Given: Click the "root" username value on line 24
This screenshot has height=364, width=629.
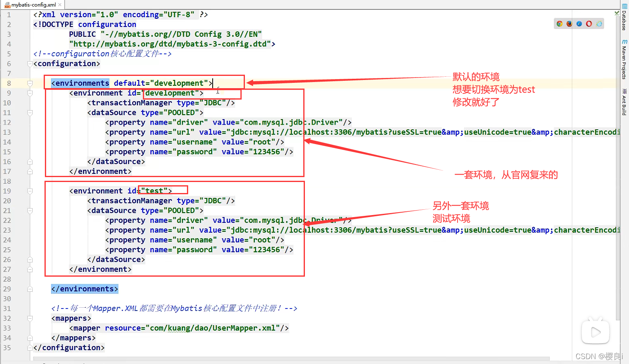Looking at the screenshot, I should pos(262,240).
